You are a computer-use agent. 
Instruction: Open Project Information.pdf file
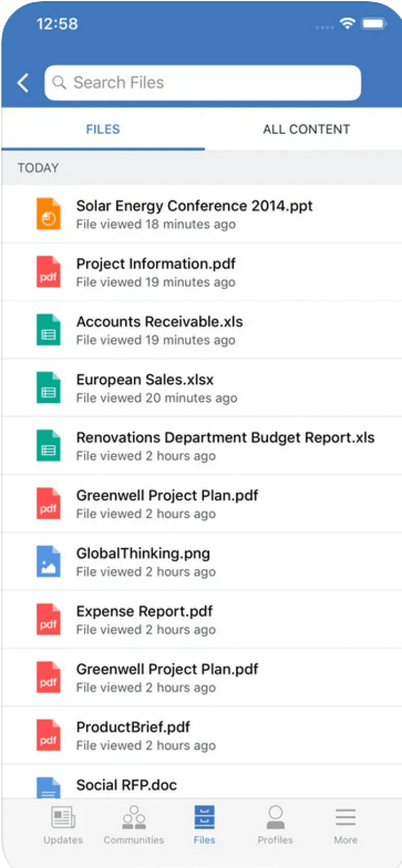156,264
